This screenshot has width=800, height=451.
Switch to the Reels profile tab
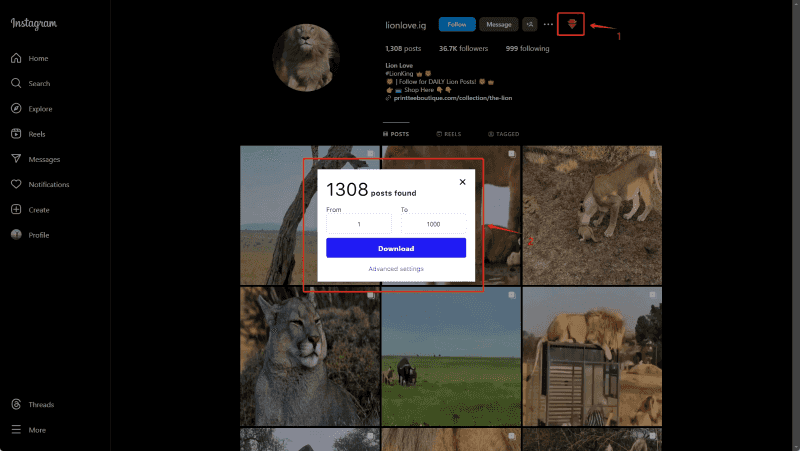point(448,134)
